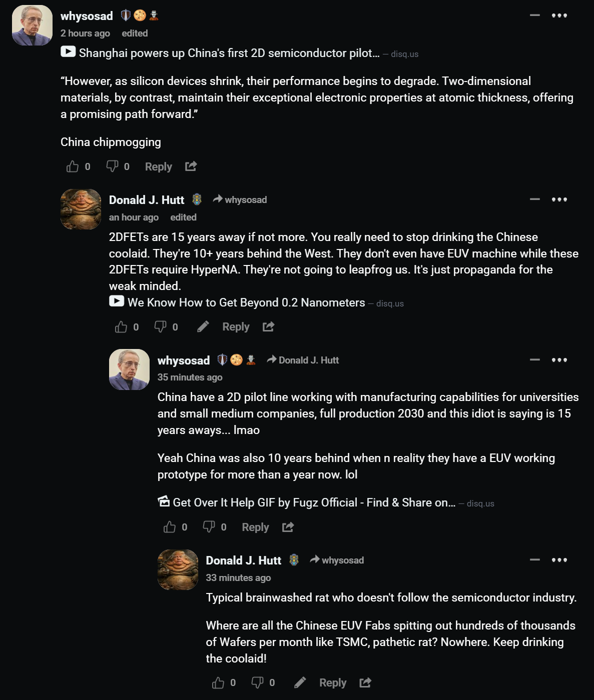Open options menu on Donald J. Hutt's 2DFETs comment
This screenshot has height=700, width=594.
[559, 199]
